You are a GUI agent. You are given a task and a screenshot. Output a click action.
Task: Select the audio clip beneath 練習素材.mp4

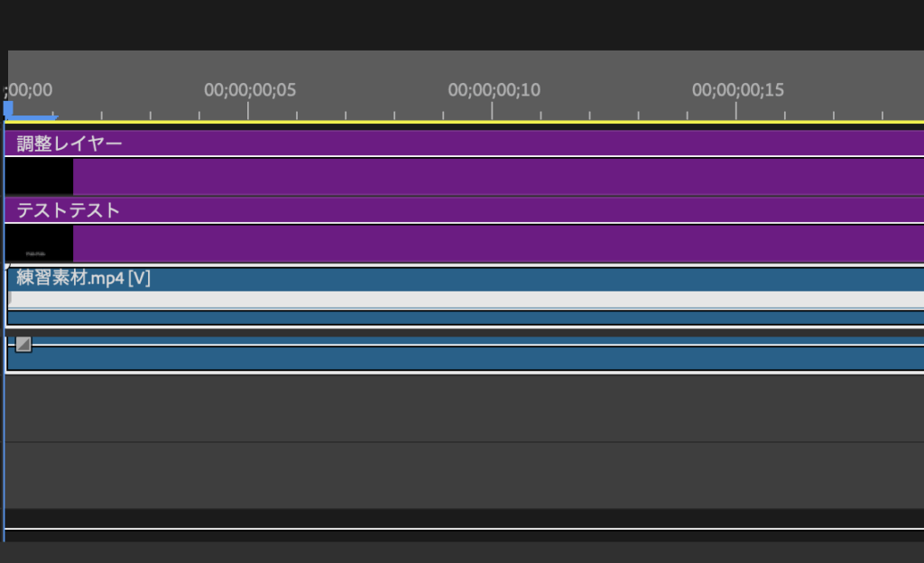click(x=451, y=359)
